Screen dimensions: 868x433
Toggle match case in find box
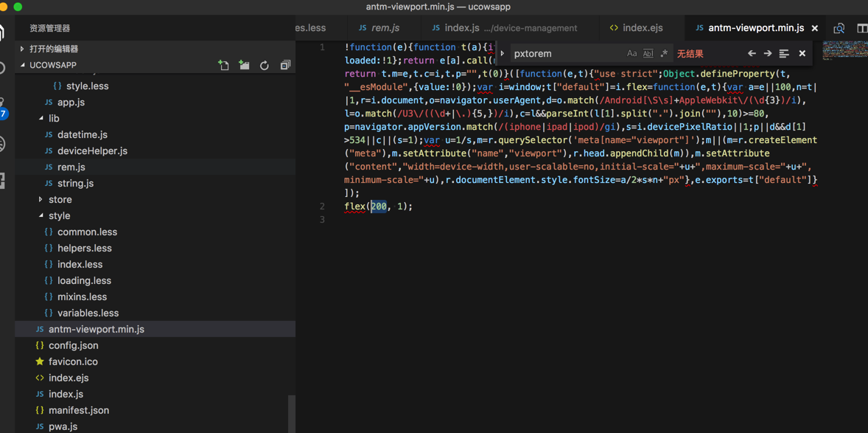tap(631, 54)
